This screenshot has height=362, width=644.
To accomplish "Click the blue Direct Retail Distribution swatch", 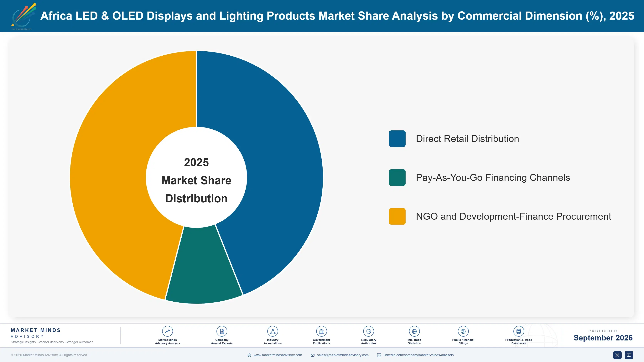I will [397, 138].
